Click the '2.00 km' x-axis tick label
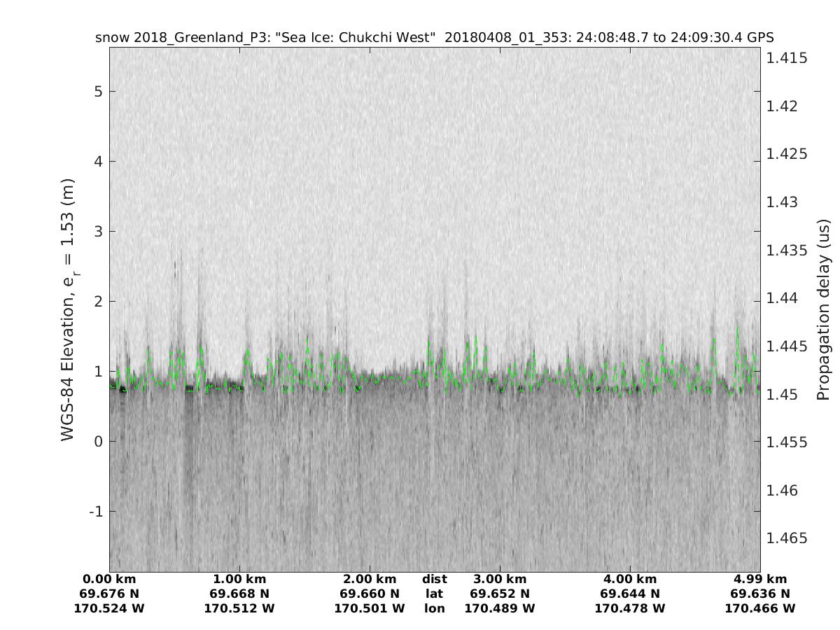The height and width of the screenshot is (630, 840). [x=370, y=579]
